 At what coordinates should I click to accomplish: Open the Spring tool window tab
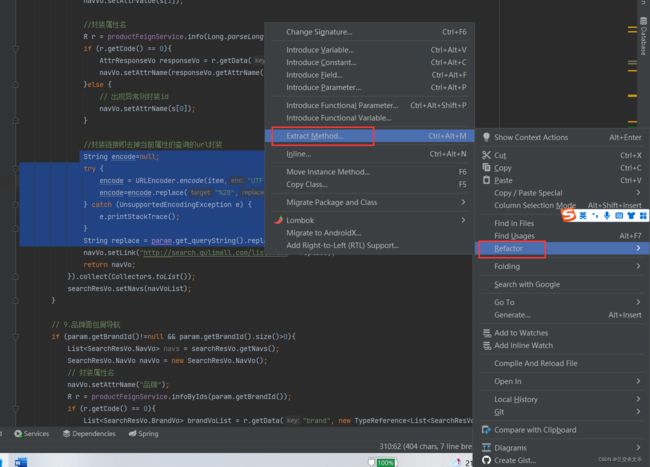143,434
